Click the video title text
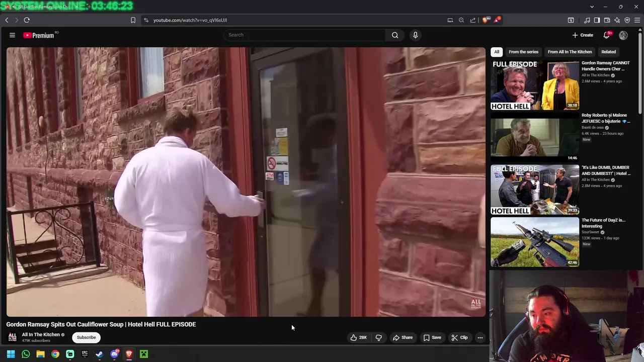The width and height of the screenshot is (644, 362). pyautogui.click(x=101, y=324)
